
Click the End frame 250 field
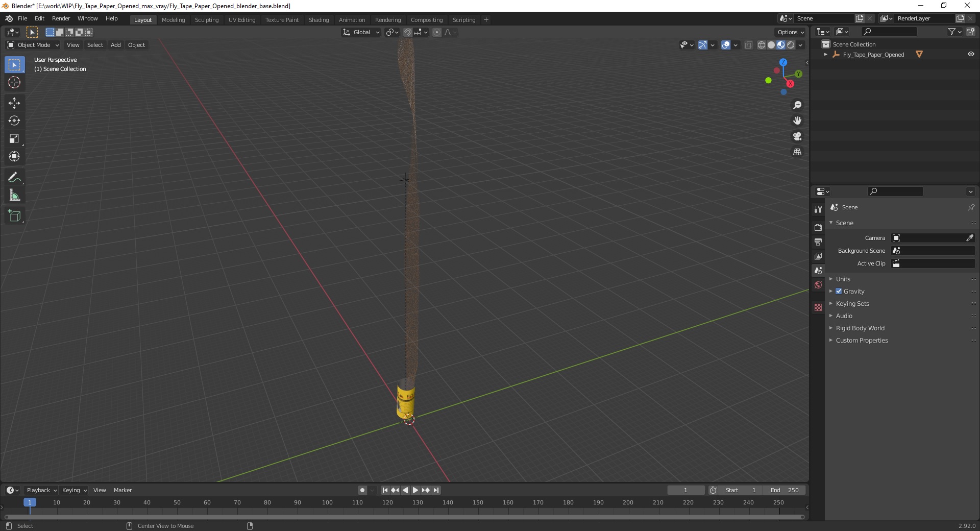(785, 490)
